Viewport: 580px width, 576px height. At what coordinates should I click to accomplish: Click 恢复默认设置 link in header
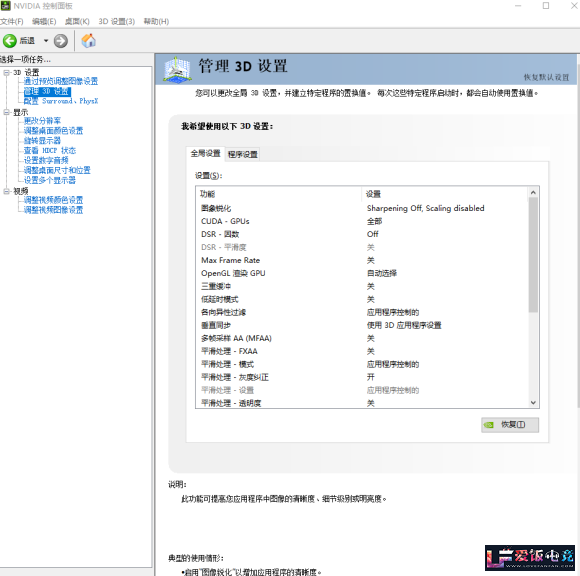click(x=546, y=77)
